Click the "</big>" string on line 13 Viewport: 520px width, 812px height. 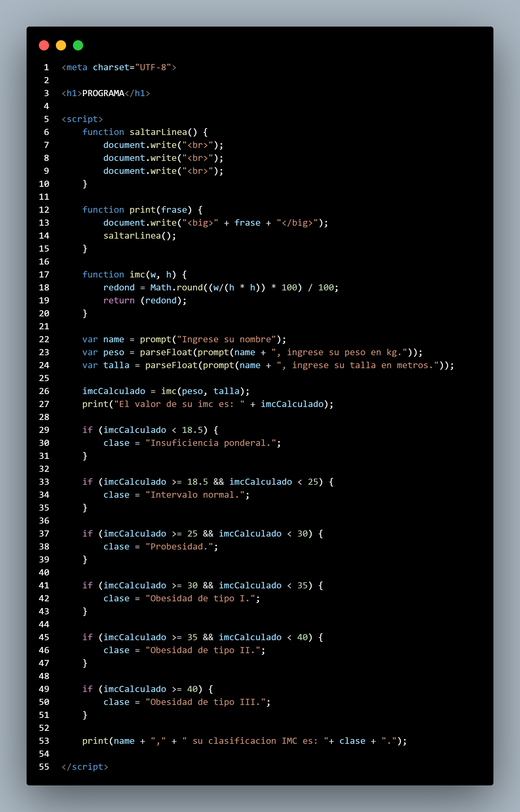point(297,223)
